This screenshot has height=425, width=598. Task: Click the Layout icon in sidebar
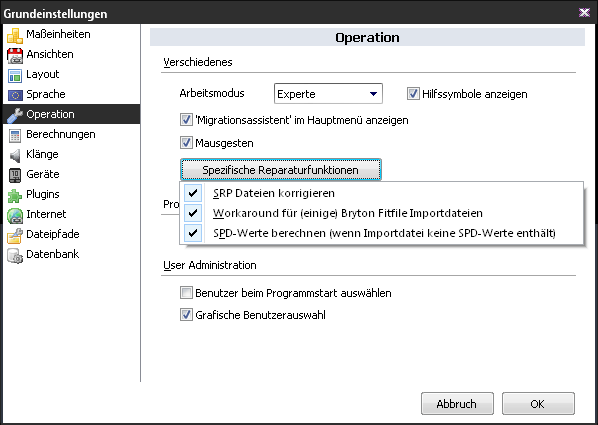pos(15,75)
